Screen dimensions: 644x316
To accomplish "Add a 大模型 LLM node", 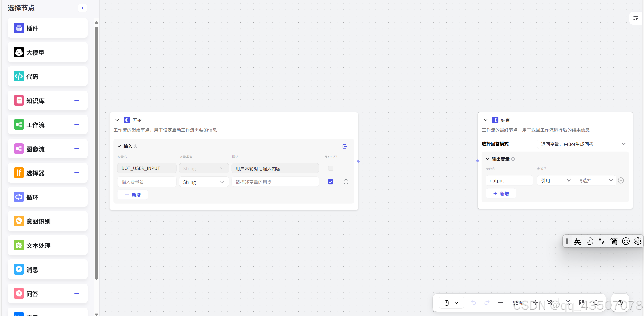I will (x=77, y=52).
